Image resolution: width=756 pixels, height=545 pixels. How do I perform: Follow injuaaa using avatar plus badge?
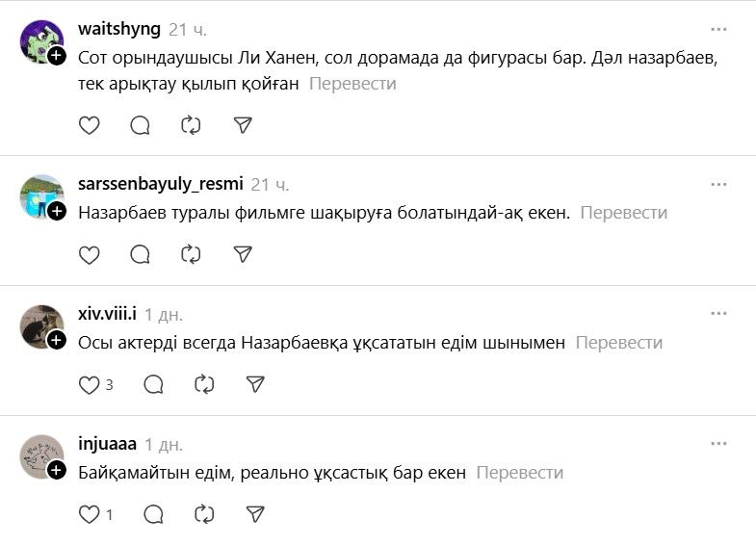click(57, 470)
